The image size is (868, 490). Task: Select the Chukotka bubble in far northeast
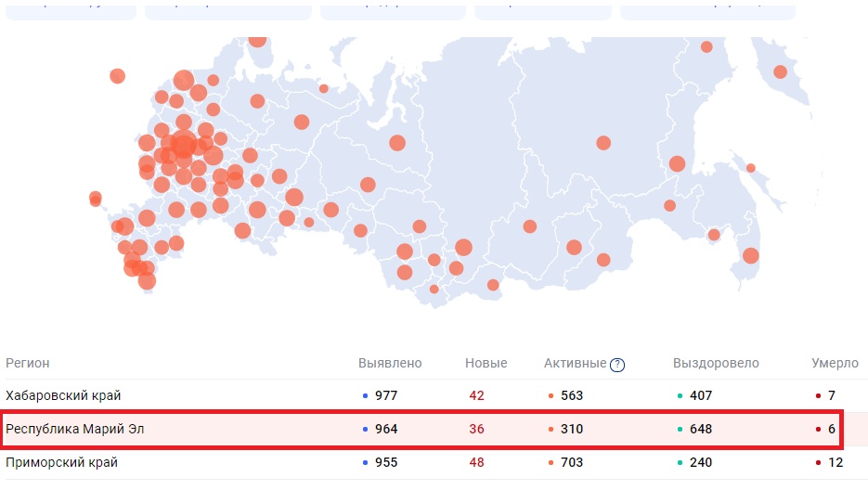(780, 72)
